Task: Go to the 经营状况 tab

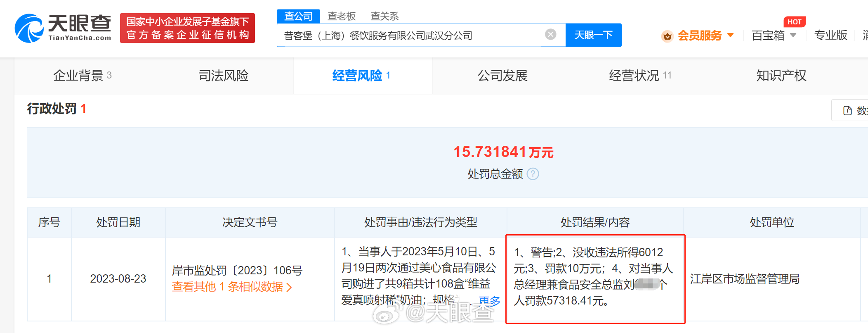Action: click(x=634, y=76)
